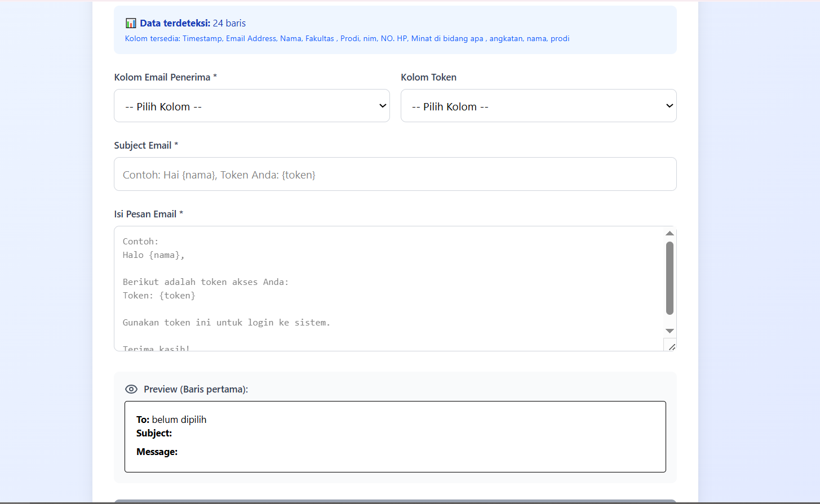Click the "Nama" column label
Image resolution: width=820 pixels, height=504 pixels.
290,38
